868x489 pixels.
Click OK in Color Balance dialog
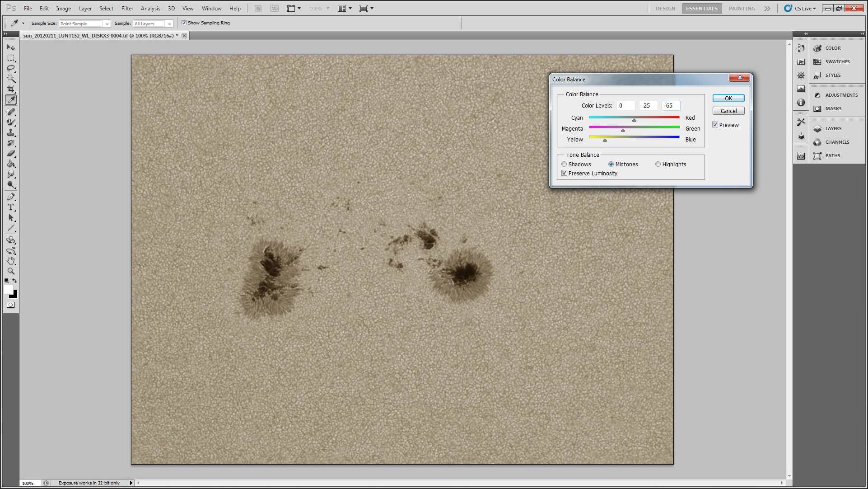tap(728, 99)
